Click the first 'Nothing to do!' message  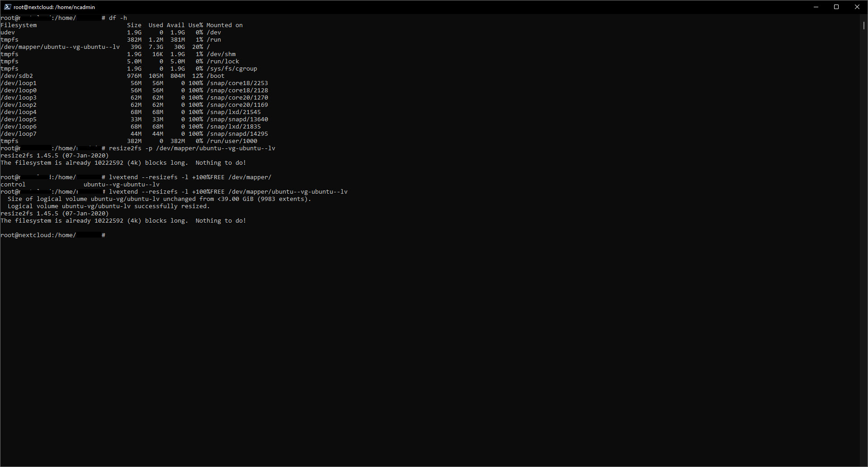tap(221, 163)
